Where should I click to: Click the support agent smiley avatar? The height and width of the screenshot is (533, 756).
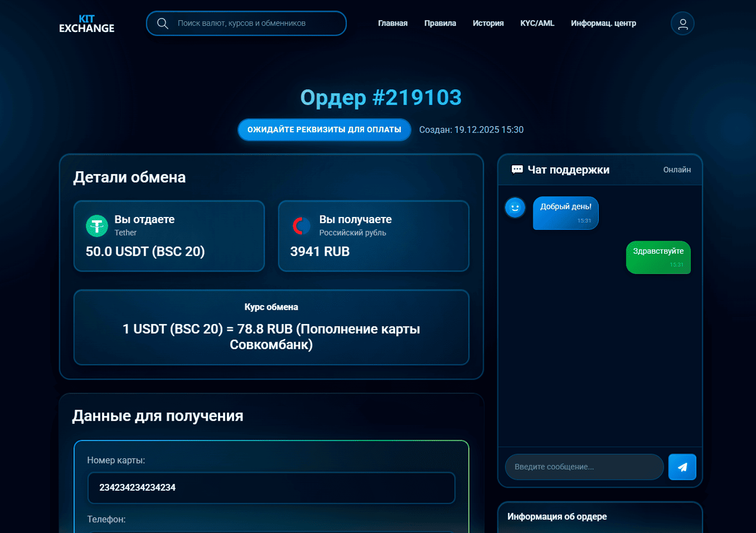pyautogui.click(x=515, y=207)
